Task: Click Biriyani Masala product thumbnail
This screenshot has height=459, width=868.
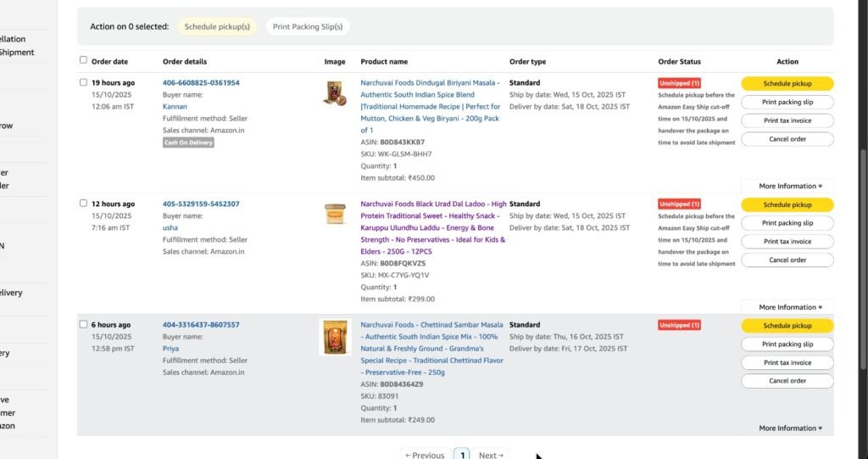Action: pyautogui.click(x=335, y=93)
